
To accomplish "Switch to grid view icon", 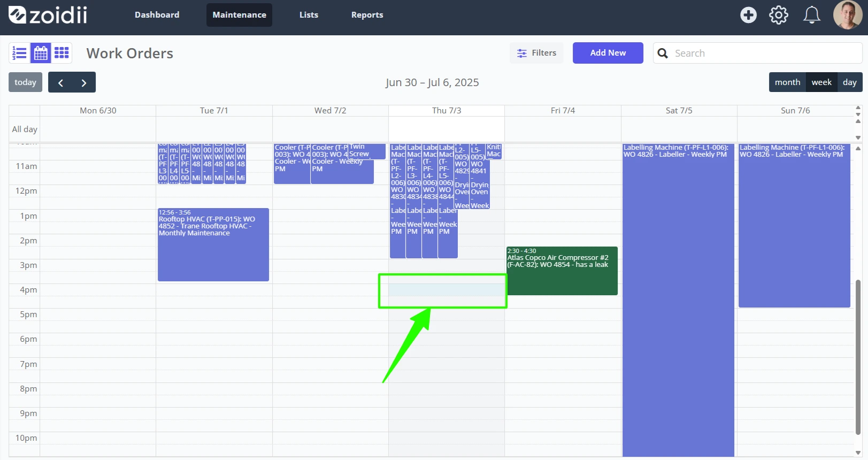I will click(62, 53).
